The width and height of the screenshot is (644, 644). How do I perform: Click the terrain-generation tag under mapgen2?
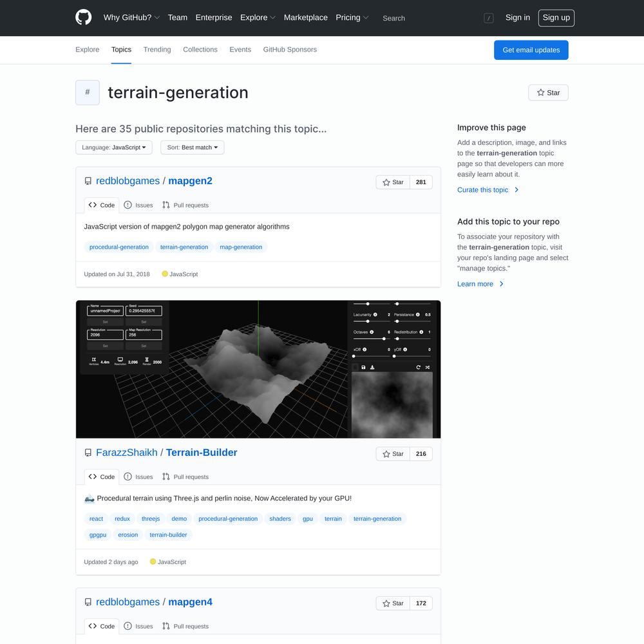click(184, 247)
